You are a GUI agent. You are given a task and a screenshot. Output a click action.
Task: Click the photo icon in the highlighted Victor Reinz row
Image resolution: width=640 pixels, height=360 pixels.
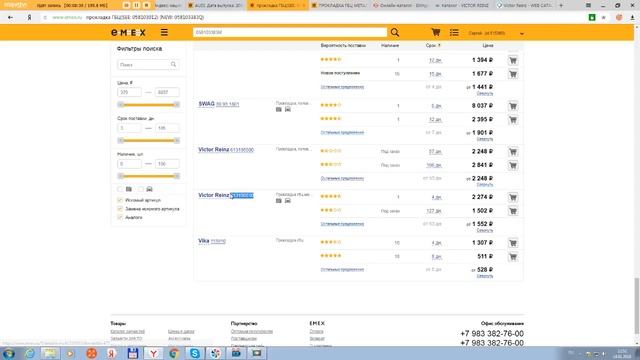click(x=279, y=201)
